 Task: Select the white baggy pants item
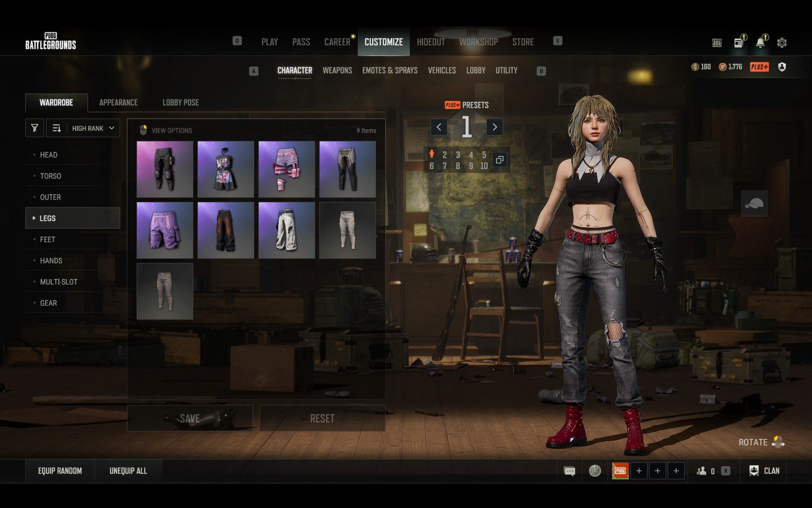[287, 230]
